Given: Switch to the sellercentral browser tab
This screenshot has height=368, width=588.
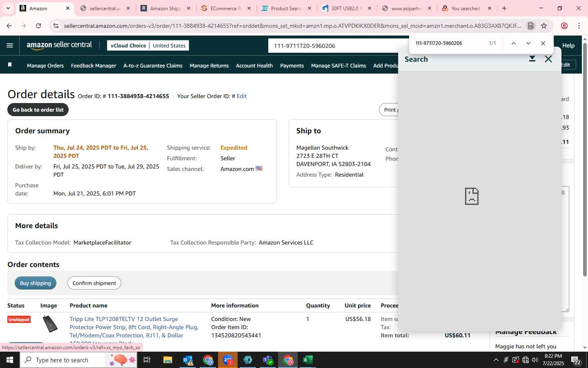Looking at the screenshot, I should [105, 8].
